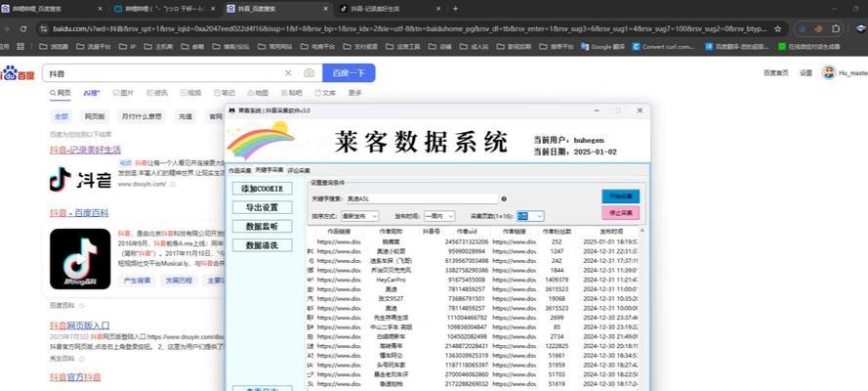
Task: Bookmark this page with the star icon
Action: 778,28
